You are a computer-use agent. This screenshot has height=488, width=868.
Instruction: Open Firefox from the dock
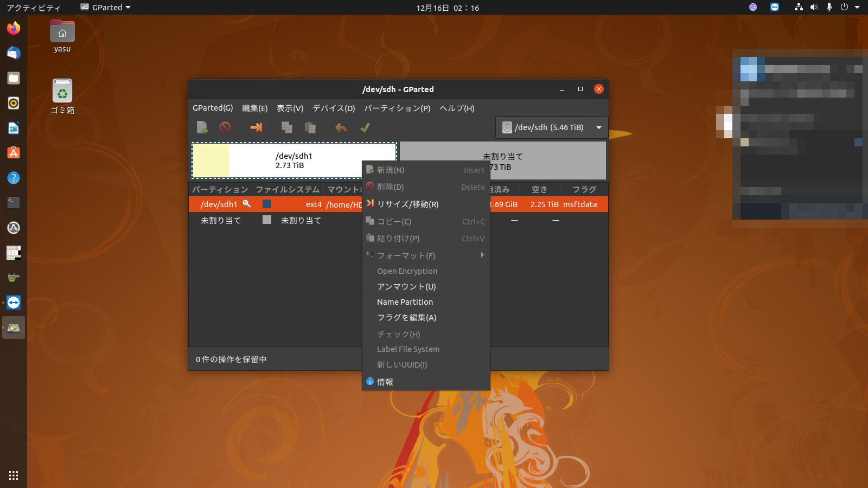14,28
